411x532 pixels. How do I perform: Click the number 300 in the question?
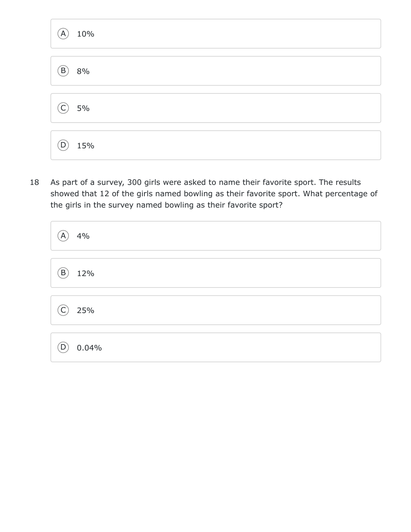(x=134, y=182)
